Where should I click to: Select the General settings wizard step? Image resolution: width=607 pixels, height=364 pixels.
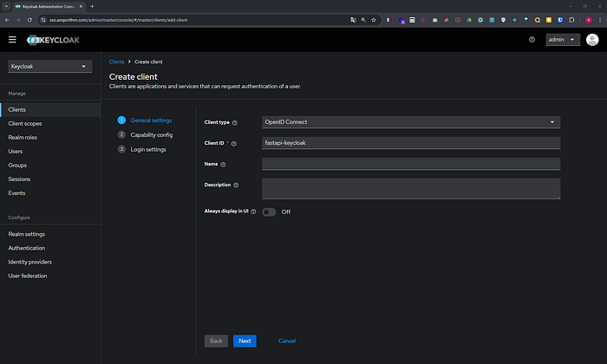point(145,120)
